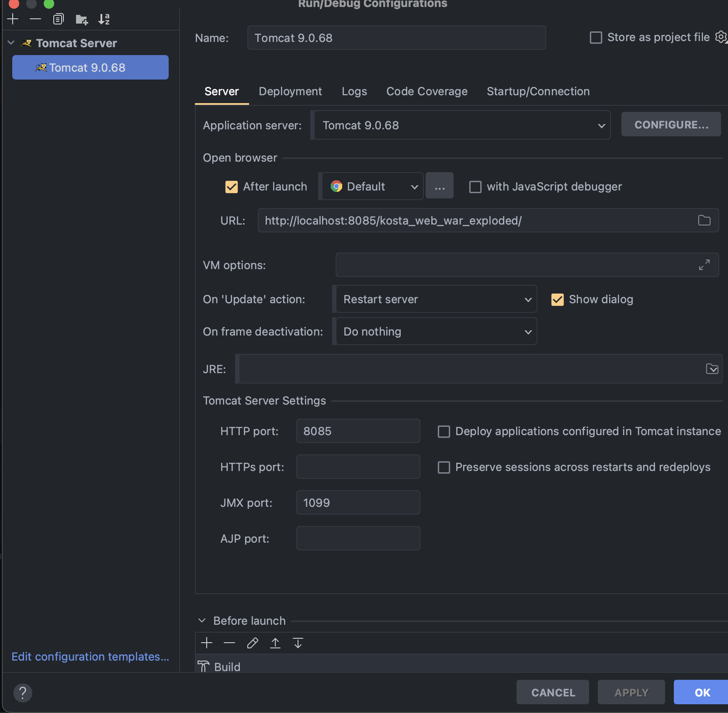The width and height of the screenshot is (728, 713).
Task: Enable Preserve sessions across restarts and redeploys
Action: 444,467
